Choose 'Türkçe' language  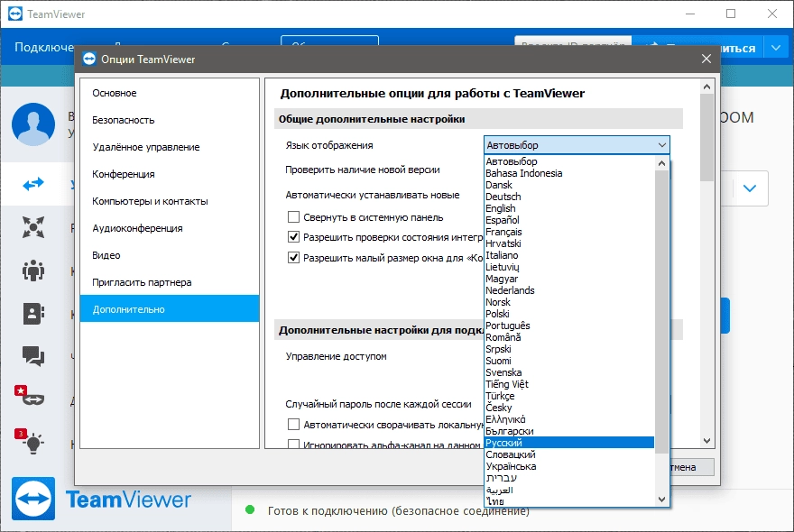pos(569,396)
